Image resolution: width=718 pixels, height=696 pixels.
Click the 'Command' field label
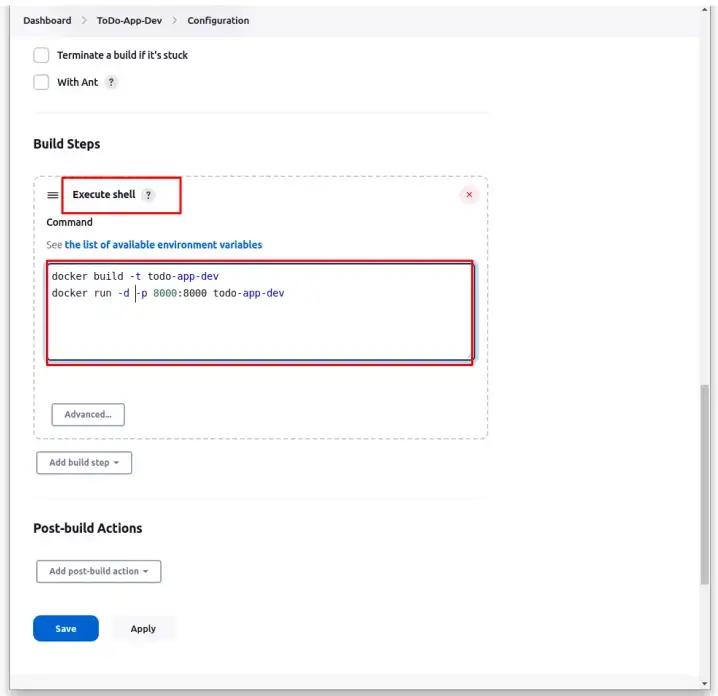coord(69,222)
